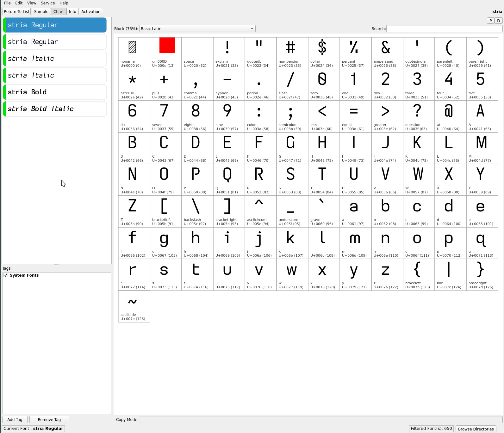Select the asterisk glyph cell
504x433 pixels.
(x=134, y=85)
